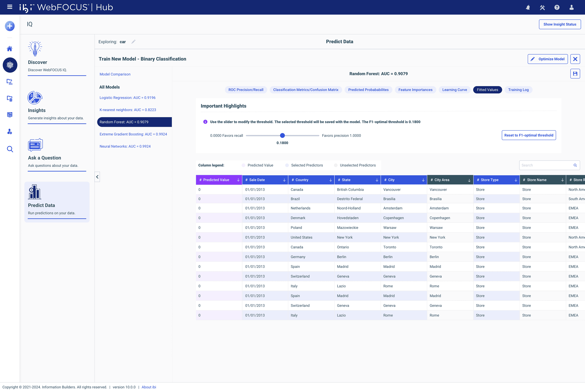
Task: Click the sidebar magnifier search icon
Action: (x=10, y=149)
